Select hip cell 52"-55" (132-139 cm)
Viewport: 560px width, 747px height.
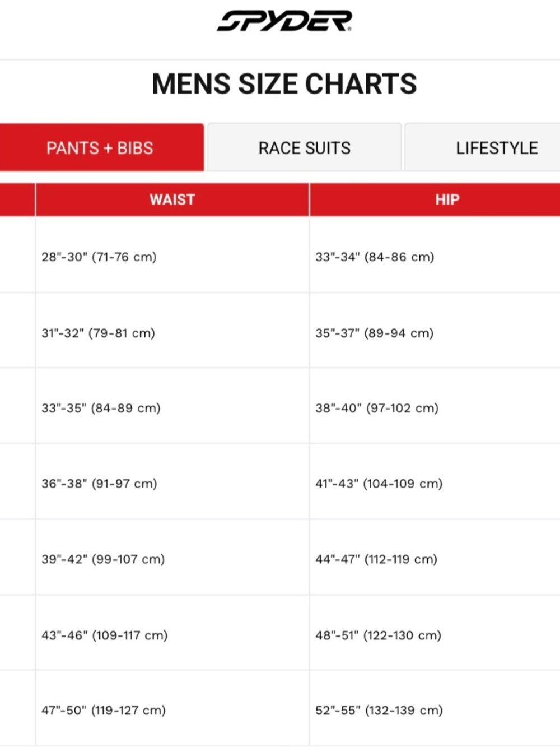pyautogui.click(x=435, y=708)
